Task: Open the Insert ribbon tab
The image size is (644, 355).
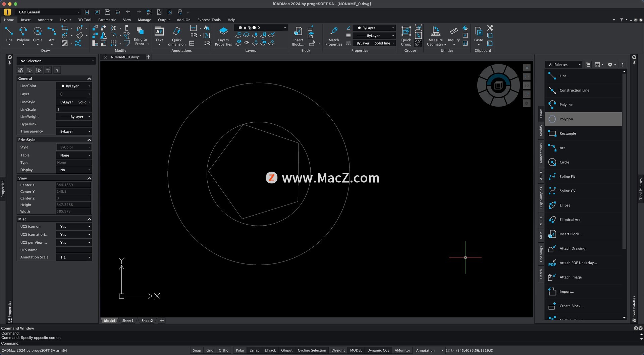Action: click(26, 20)
